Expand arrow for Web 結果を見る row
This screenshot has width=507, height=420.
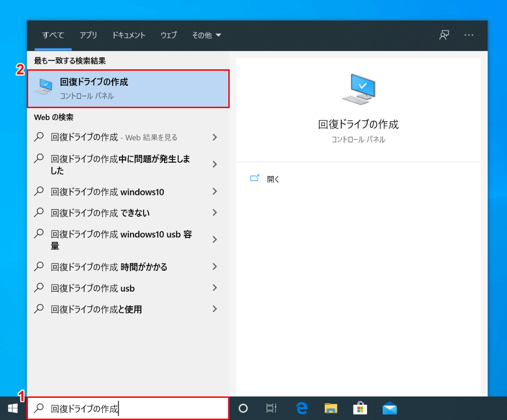point(215,137)
